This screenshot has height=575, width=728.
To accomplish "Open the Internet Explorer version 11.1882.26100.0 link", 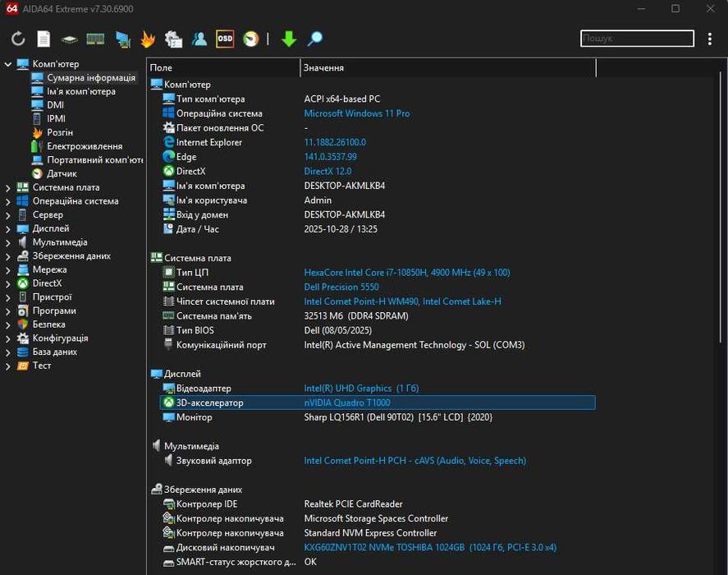I will click(335, 142).
